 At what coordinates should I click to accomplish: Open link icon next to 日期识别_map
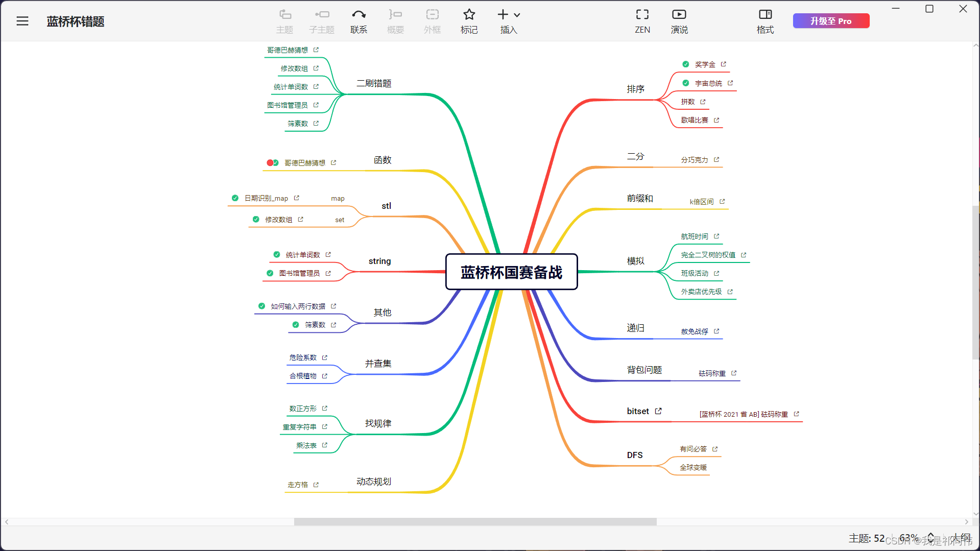coord(297,198)
